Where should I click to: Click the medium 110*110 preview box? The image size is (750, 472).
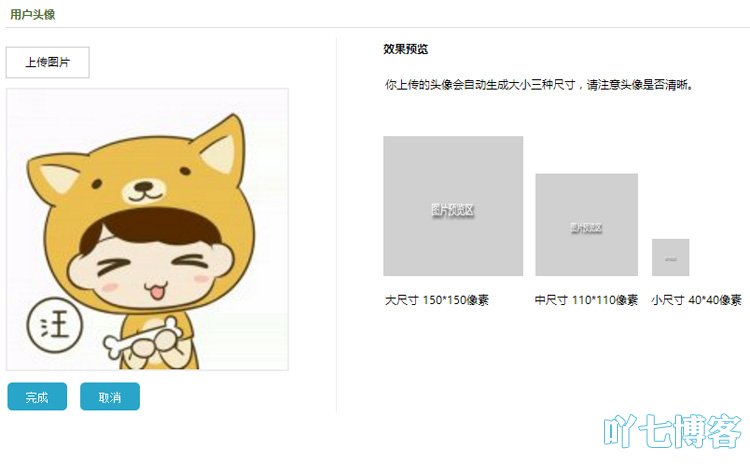(586, 225)
